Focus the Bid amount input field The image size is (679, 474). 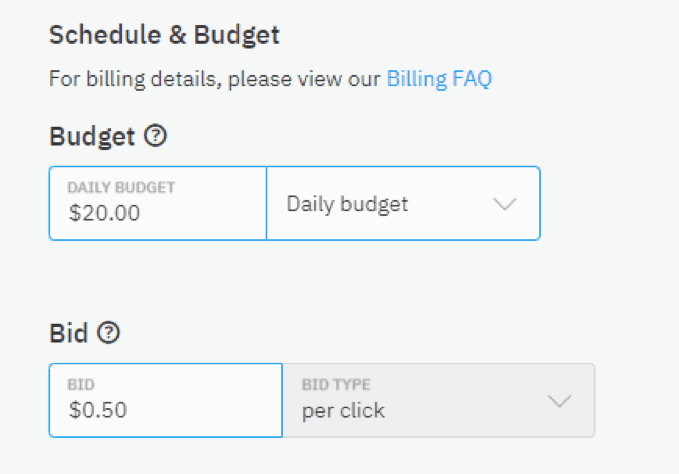[x=166, y=400]
